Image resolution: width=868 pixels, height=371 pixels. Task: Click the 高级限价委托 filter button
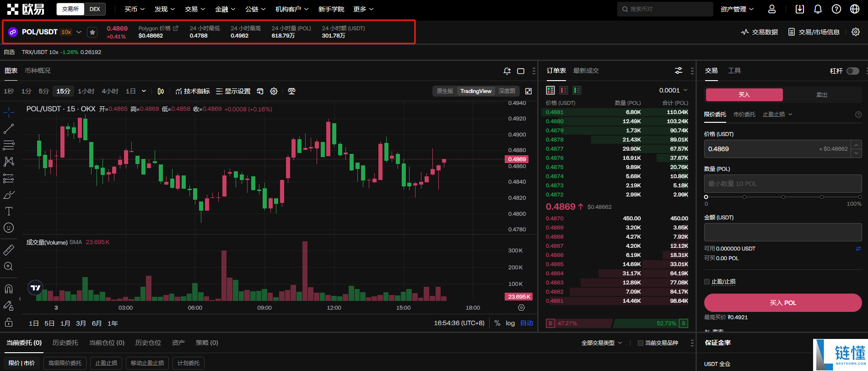point(65,363)
